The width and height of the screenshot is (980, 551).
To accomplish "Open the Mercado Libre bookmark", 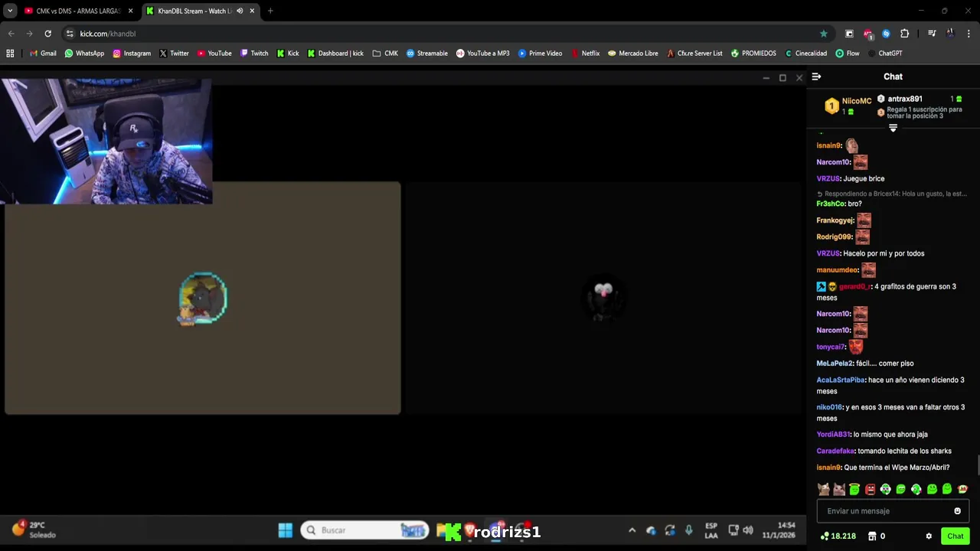I will point(632,54).
